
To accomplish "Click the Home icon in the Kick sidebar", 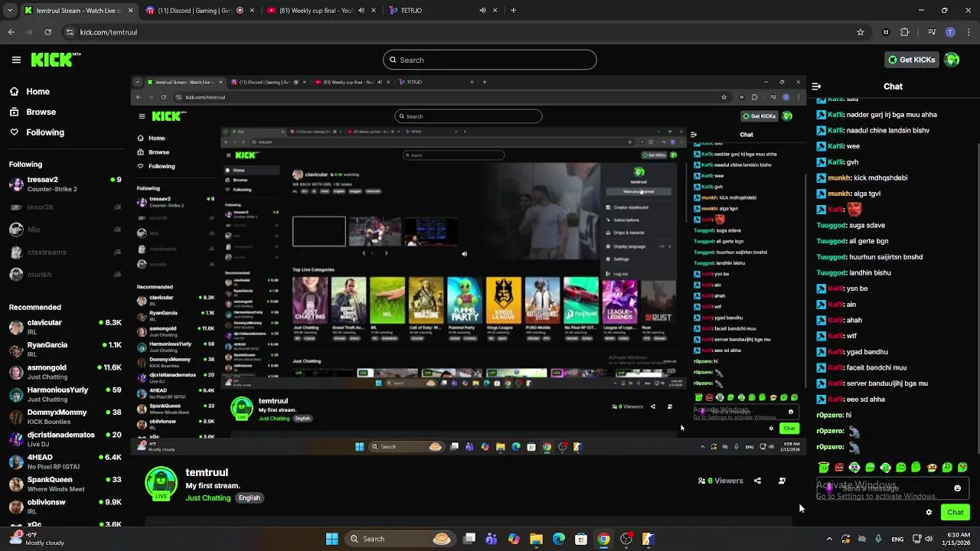I will tap(15, 91).
